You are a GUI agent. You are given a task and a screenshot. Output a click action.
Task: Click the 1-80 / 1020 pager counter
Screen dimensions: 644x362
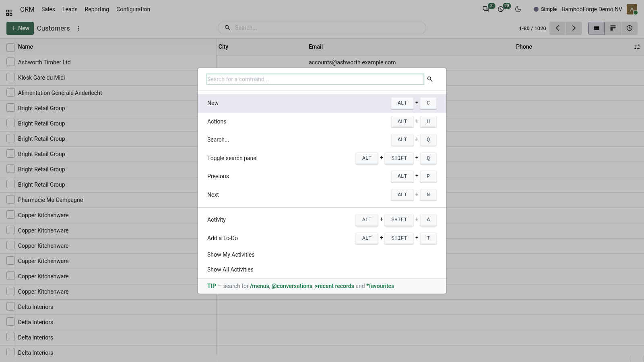coord(532,29)
